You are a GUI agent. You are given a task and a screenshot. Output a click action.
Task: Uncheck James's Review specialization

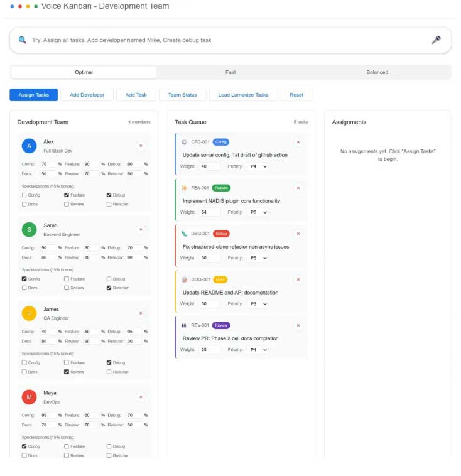[67, 372]
